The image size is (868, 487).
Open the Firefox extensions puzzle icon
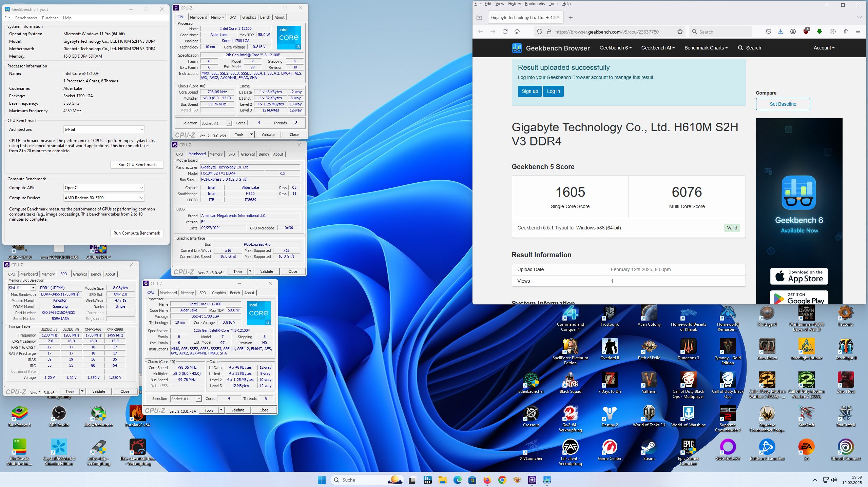tap(846, 32)
